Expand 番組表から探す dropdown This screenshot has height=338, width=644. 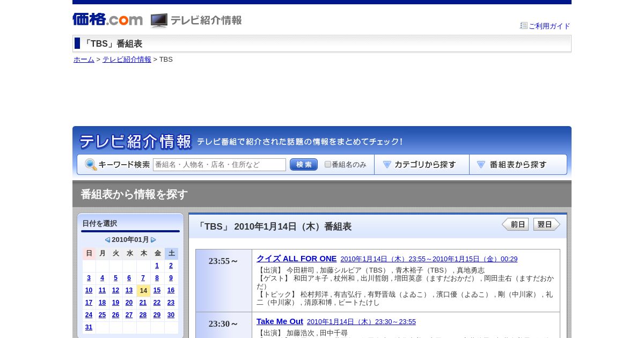click(x=518, y=165)
